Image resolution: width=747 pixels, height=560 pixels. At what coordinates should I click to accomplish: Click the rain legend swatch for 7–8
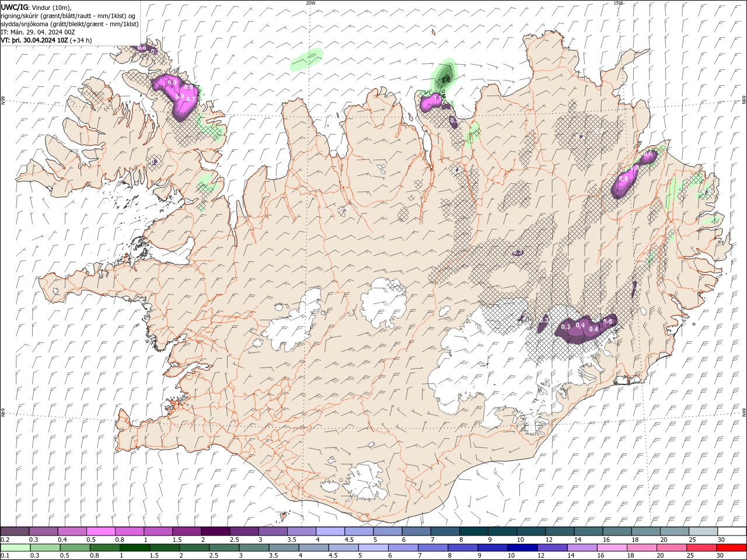tap(432, 548)
